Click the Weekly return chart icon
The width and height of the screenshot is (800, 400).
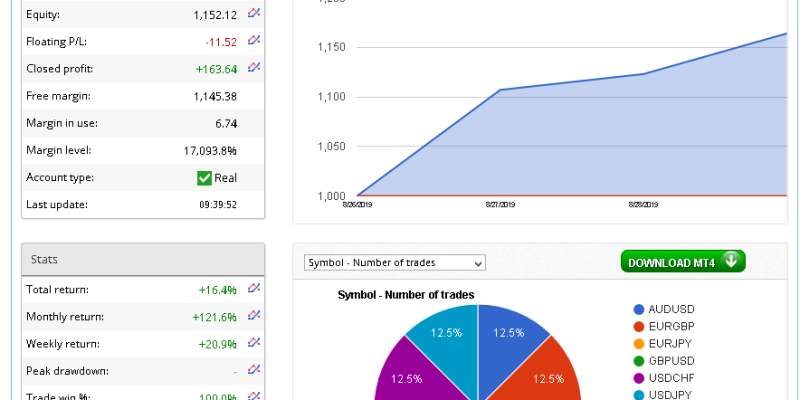click(x=254, y=343)
